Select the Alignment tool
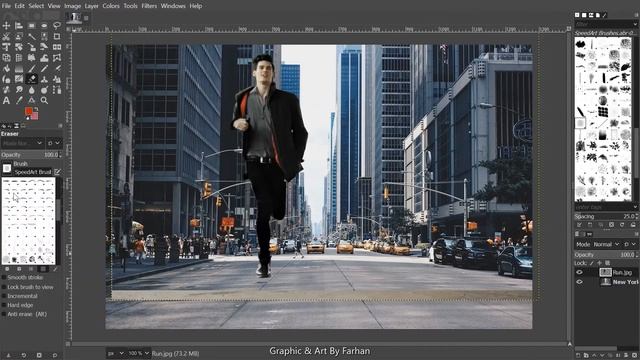The height and width of the screenshot is (360, 640). coord(19,26)
